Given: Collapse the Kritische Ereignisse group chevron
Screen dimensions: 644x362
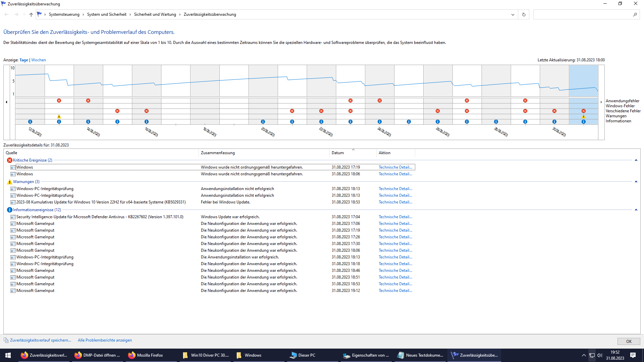Looking at the screenshot, I should (636, 160).
